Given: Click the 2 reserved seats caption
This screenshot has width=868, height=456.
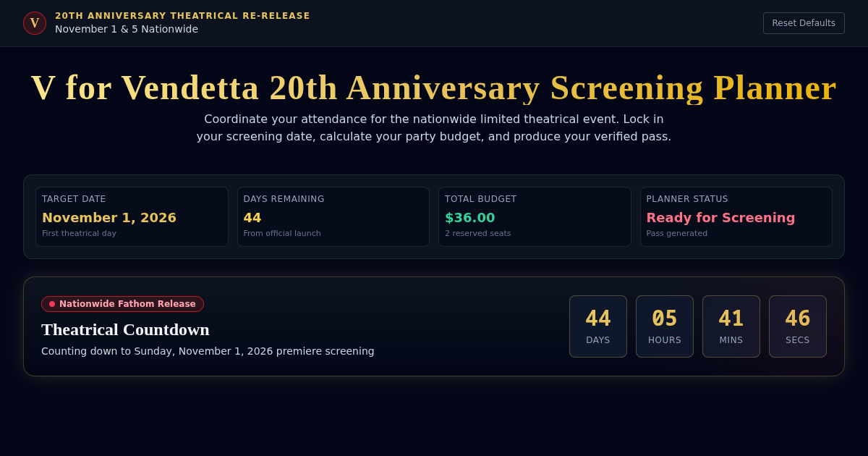Looking at the screenshot, I should (x=478, y=233).
